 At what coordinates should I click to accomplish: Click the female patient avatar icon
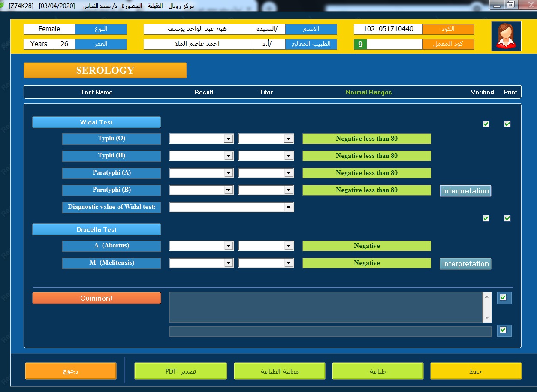tap(506, 36)
